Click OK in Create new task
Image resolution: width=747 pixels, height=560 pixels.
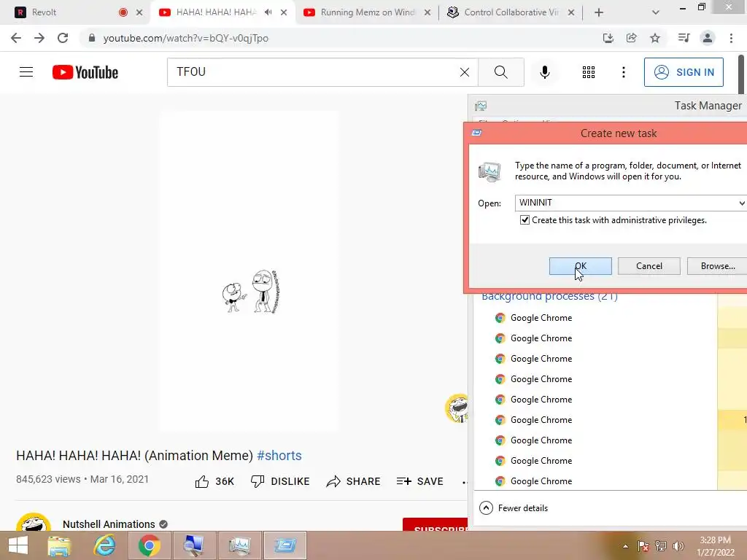point(580,266)
